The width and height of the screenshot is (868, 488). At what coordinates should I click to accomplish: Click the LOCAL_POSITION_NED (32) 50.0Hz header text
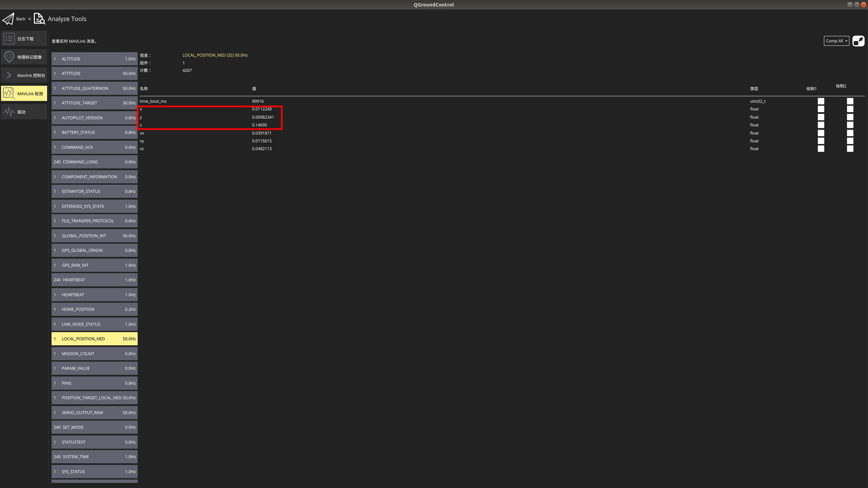point(215,55)
